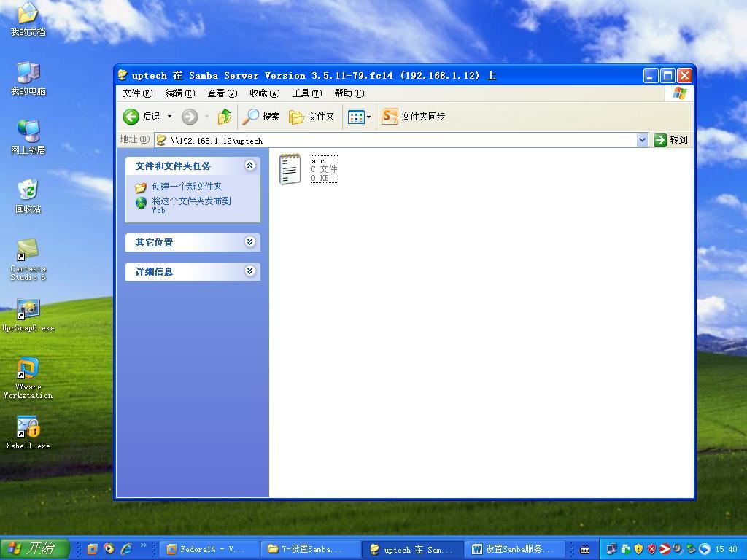Expand the Other Places (其它位置) panel
747x560 pixels.
pyautogui.click(x=250, y=242)
